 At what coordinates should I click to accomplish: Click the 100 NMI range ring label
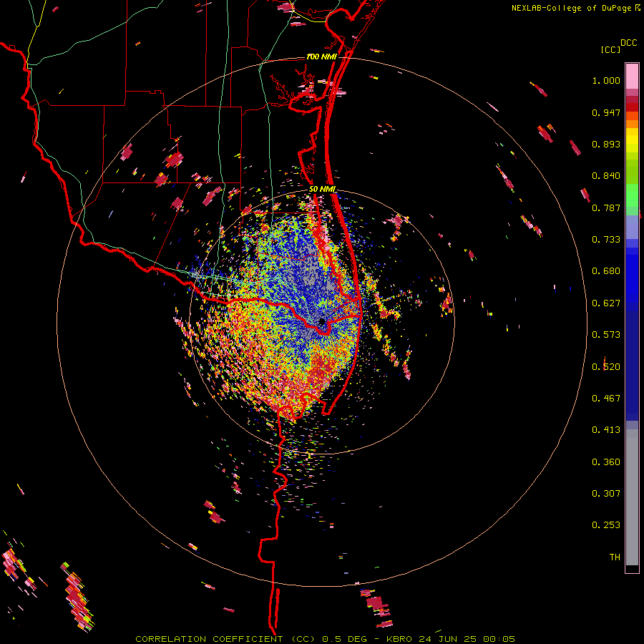point(321,57)
